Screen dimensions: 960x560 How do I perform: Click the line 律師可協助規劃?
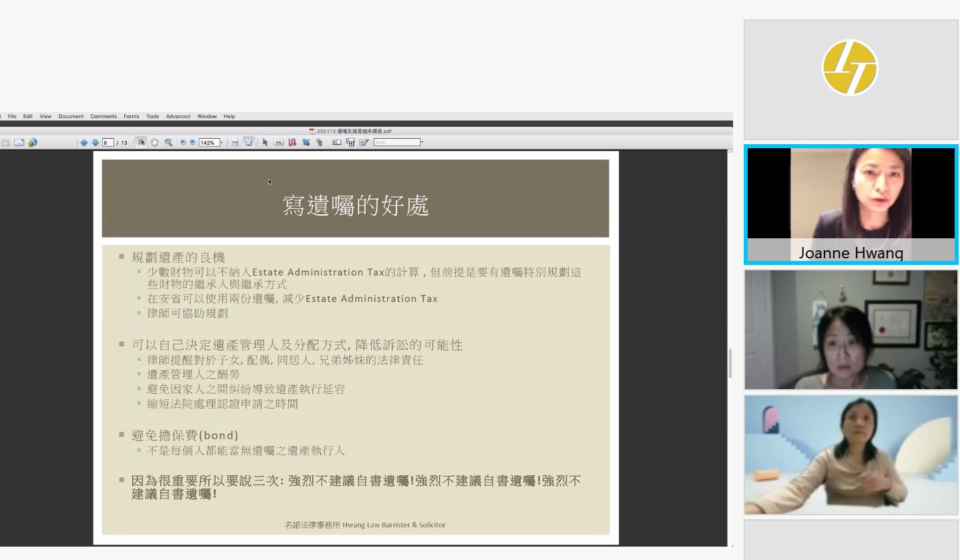[188, 313]
